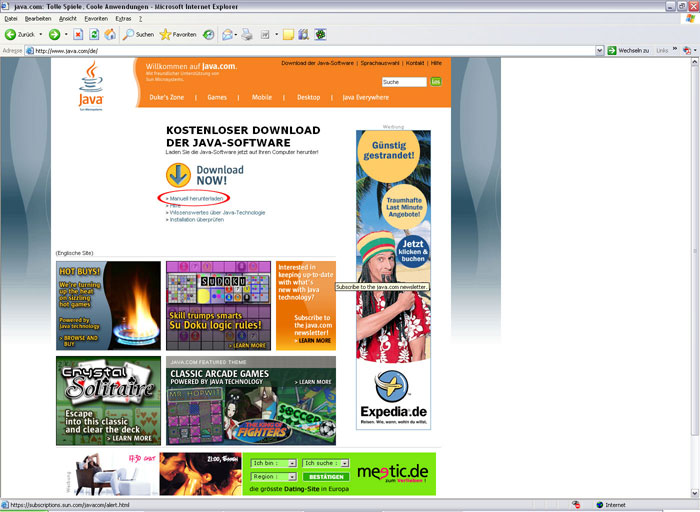
Task: Expand the Links toolbar chevron
Action: (675, 49)
